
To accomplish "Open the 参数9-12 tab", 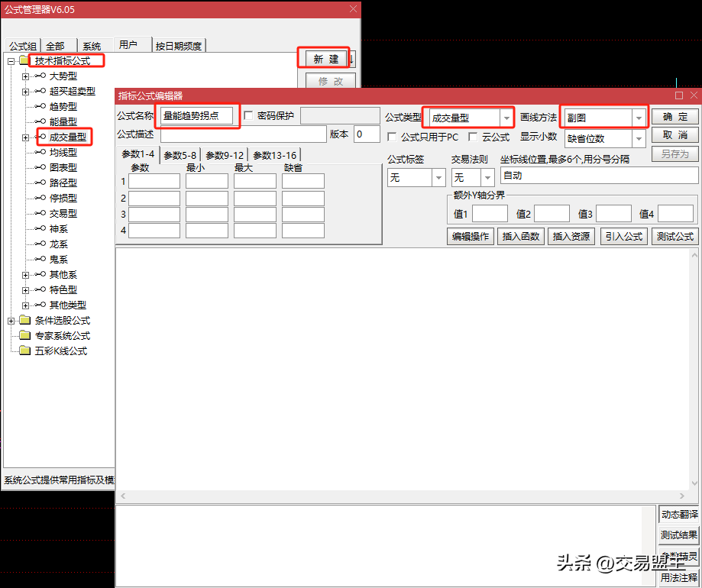I will pos(225,155).
